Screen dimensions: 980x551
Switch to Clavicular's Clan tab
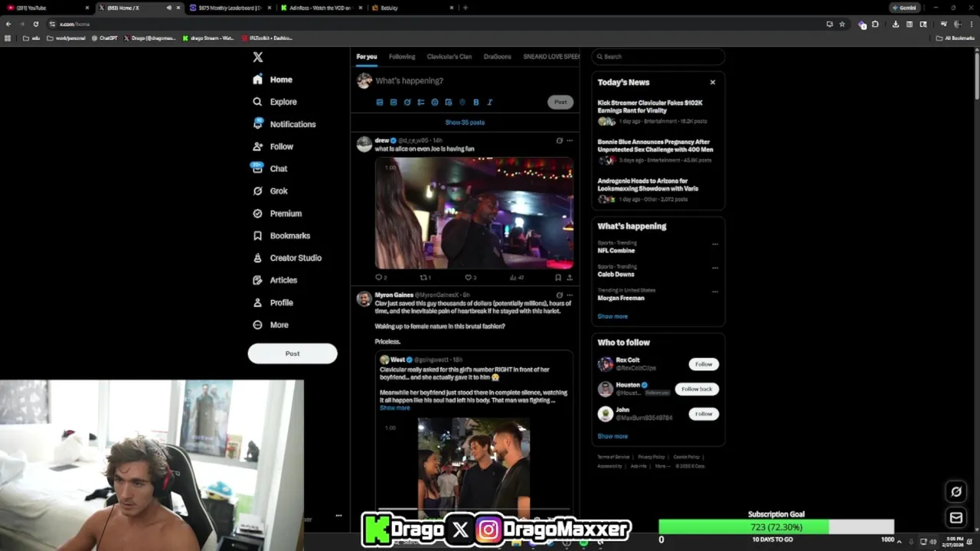(x=449, y=57)
